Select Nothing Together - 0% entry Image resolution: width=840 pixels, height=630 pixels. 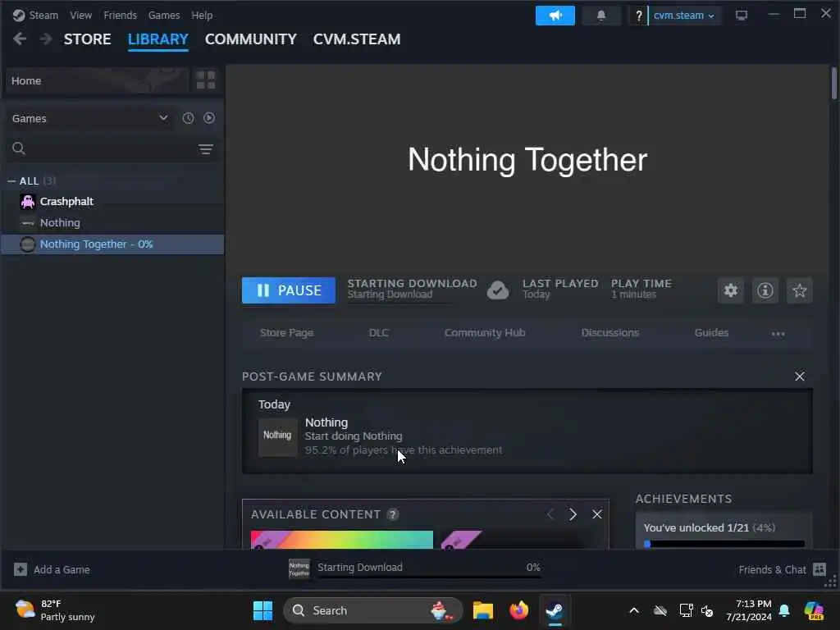(x=112, y=244)
